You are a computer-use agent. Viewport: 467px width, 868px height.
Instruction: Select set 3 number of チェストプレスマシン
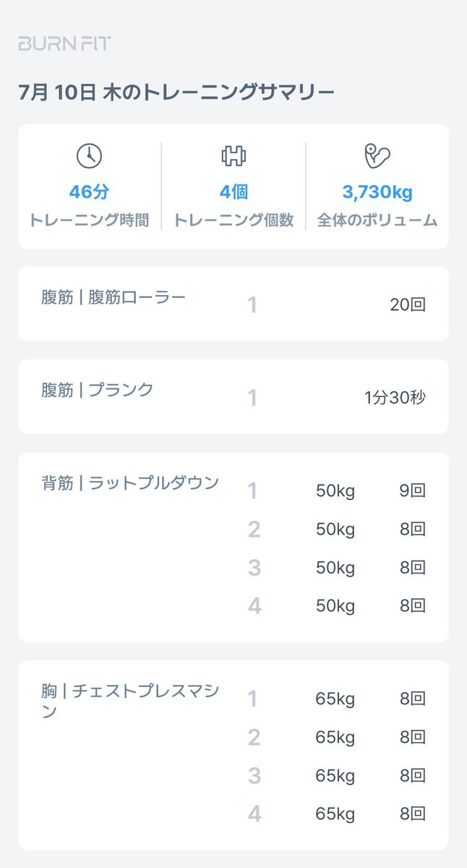point(254,775)
